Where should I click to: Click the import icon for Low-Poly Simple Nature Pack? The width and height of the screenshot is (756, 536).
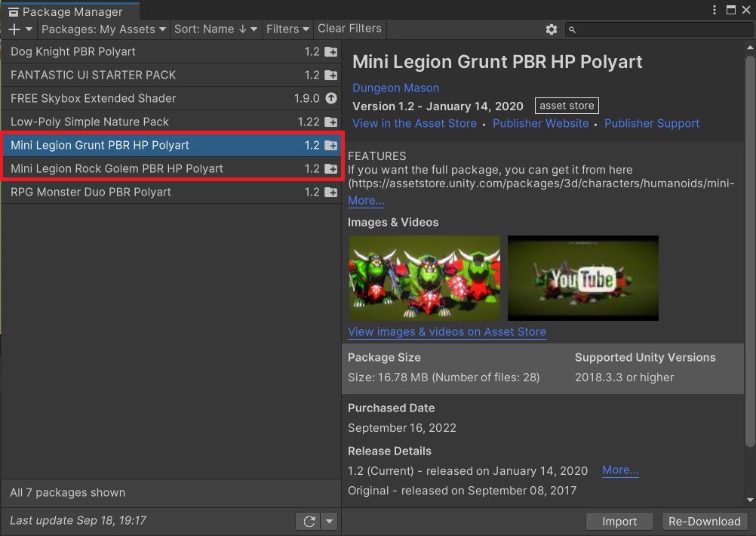tap(330, 122)
